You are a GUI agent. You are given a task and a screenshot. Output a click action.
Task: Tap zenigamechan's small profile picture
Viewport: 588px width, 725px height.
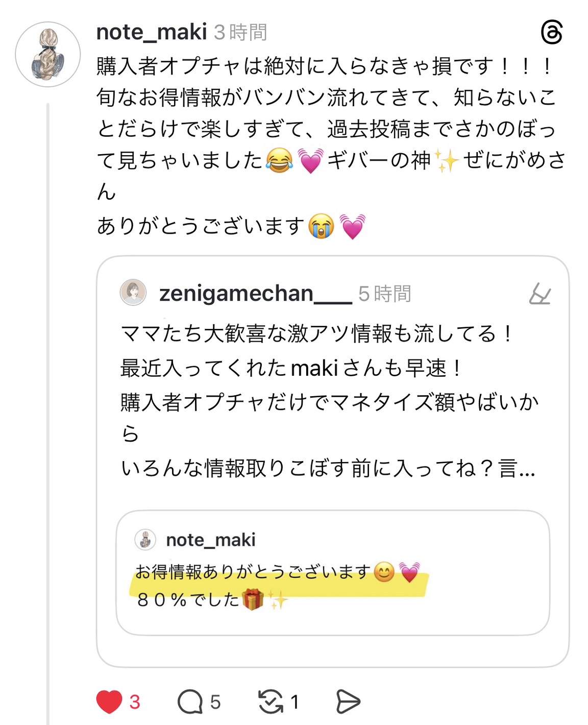pyautogui.click(x=133, y=293)
